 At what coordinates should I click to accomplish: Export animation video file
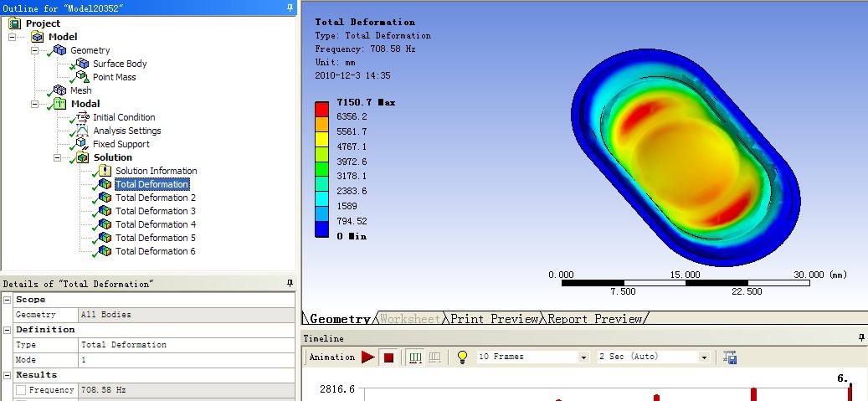[x=730, y=357]
